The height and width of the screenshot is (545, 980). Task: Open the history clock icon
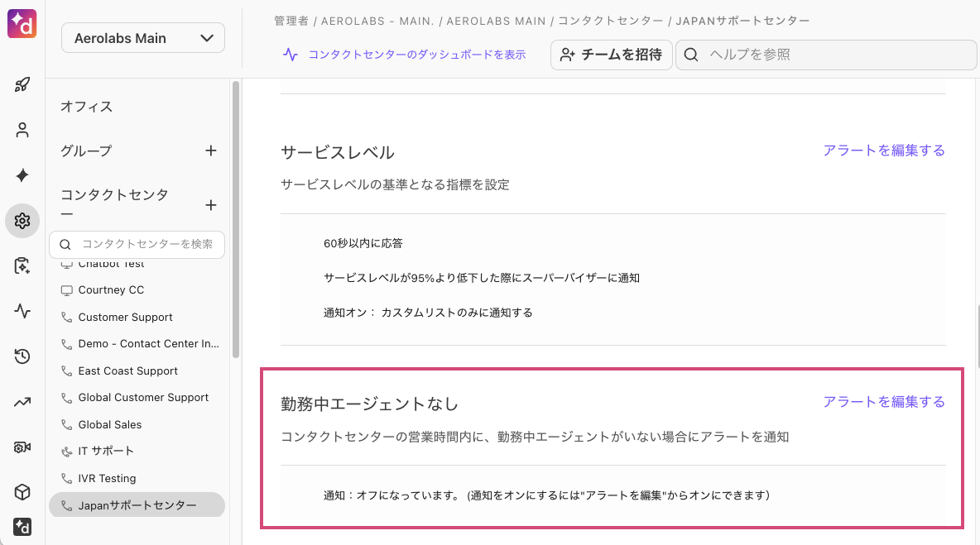point(22,356)
